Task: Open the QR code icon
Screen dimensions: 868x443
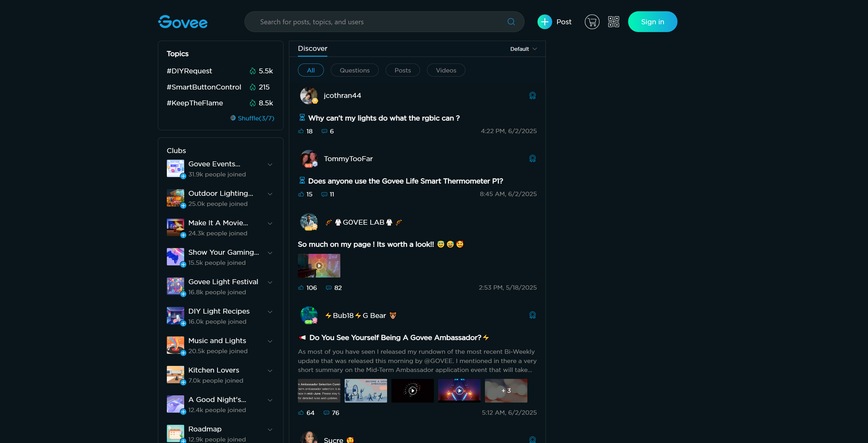Action: pos(613,22)
